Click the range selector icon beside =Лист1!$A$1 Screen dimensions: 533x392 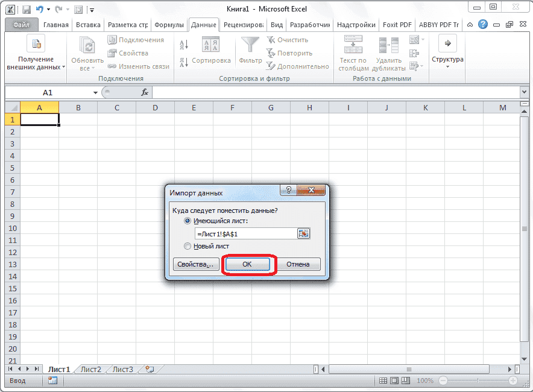304,233
